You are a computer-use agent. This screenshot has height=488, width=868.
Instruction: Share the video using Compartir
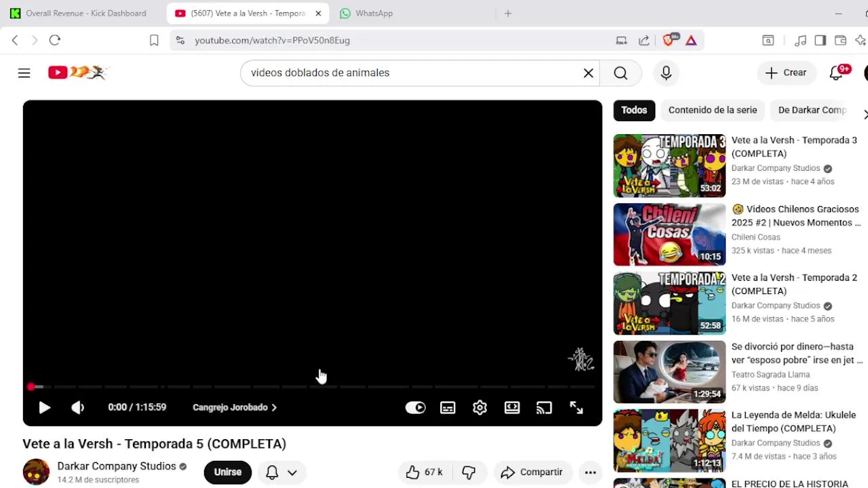[x=532, y=472]
